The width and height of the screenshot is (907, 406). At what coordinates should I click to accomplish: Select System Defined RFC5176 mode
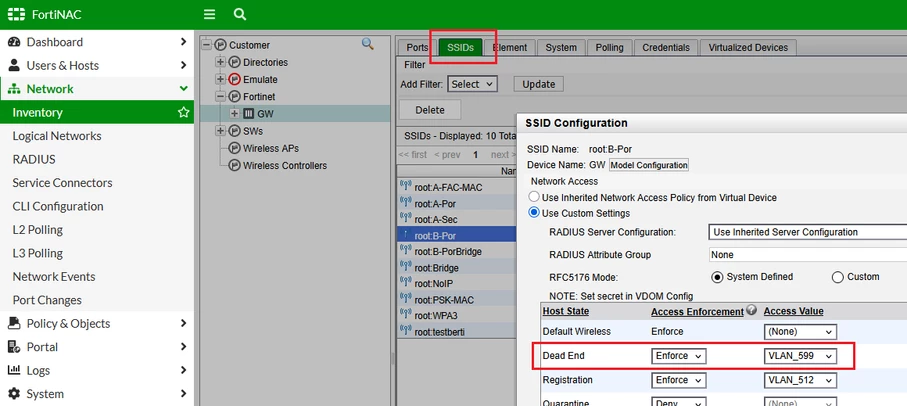[717, 277]
